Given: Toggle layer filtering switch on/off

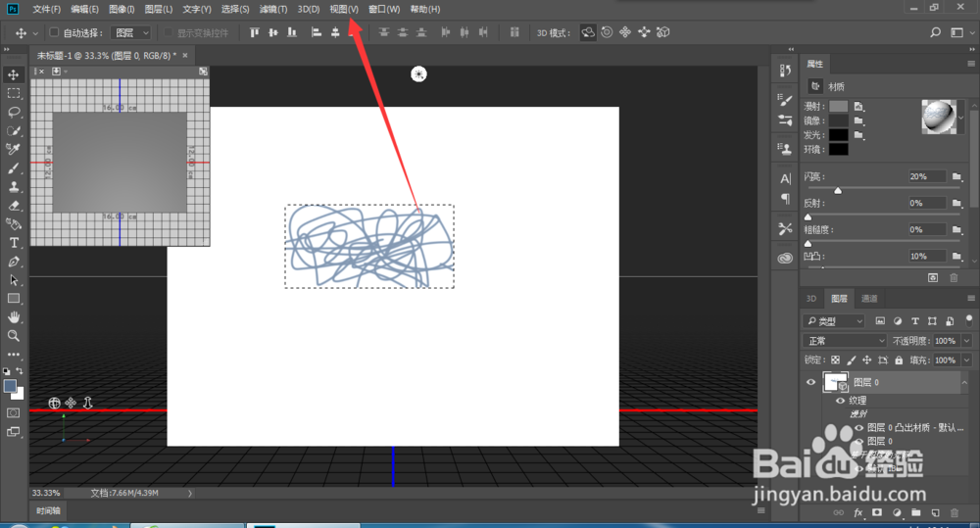Looking at the screenshot, I should click(969, 320).
